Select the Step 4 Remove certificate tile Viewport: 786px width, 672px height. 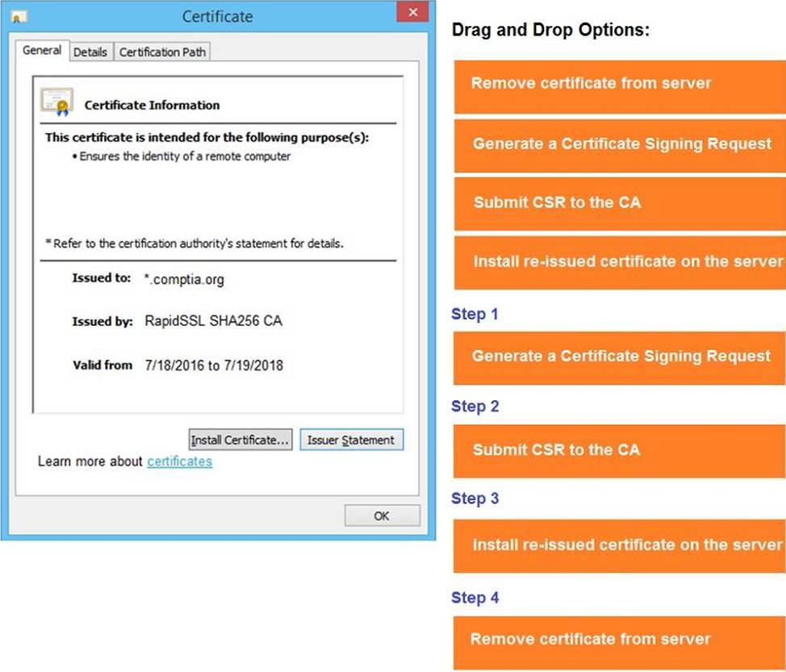click(619, 641)
